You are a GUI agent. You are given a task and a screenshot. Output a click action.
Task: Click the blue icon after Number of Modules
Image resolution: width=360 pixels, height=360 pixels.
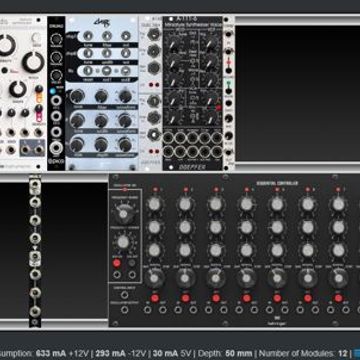tap(357, 353)
